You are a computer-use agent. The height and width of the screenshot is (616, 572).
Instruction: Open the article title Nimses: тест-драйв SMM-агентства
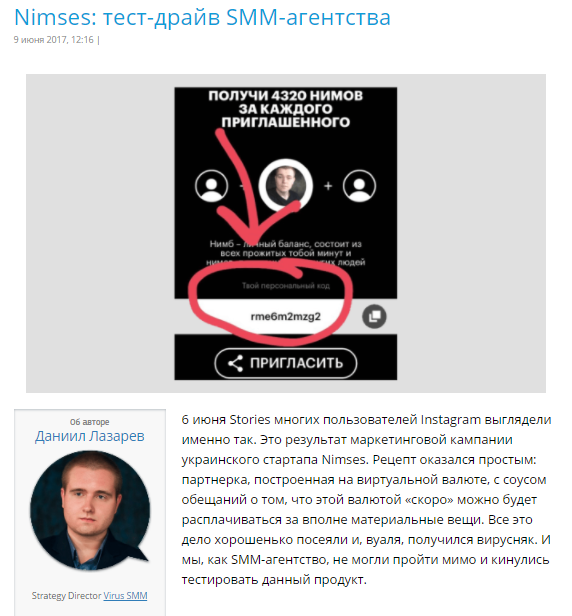pos(202,17)
